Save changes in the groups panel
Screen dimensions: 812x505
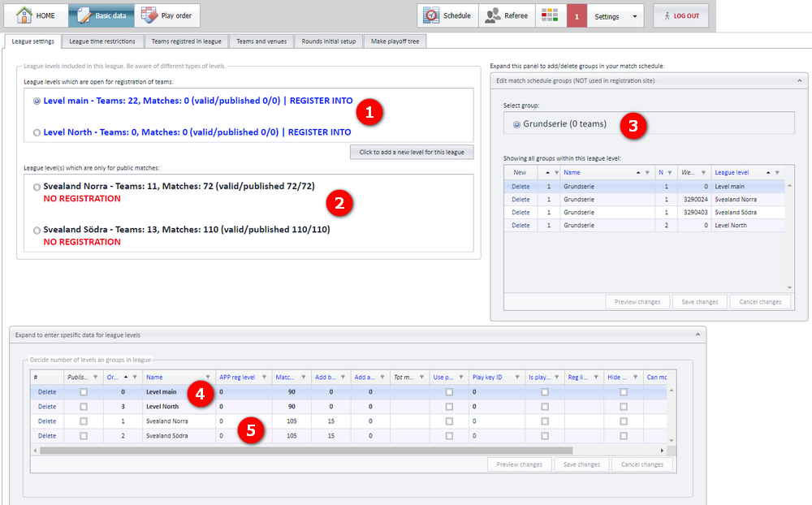coord(700,302)
